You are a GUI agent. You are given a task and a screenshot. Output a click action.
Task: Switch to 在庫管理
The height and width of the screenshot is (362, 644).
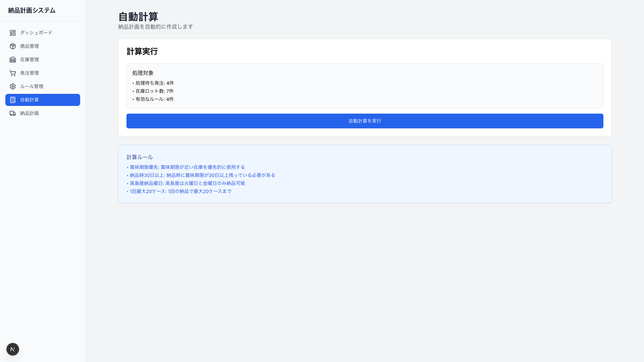(x=29, y=59)
